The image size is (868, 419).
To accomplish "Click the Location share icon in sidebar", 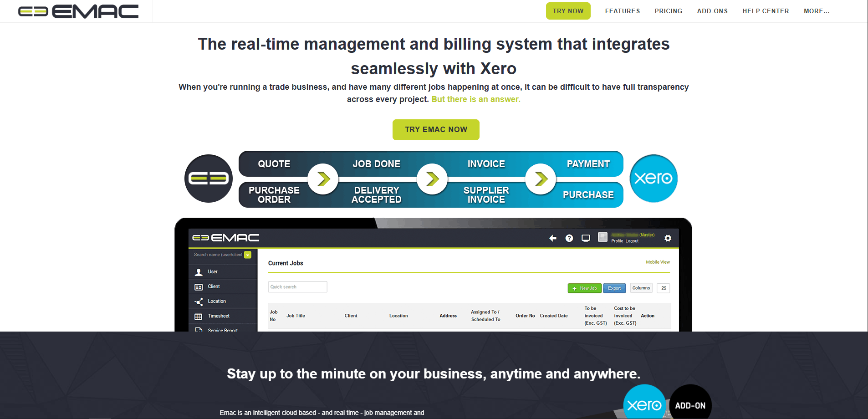I will coord(199,301).
